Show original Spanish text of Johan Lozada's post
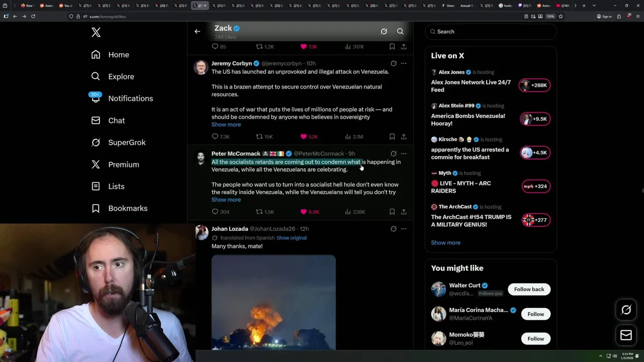This screenshot has height=362, width=644. pos(291,238)
